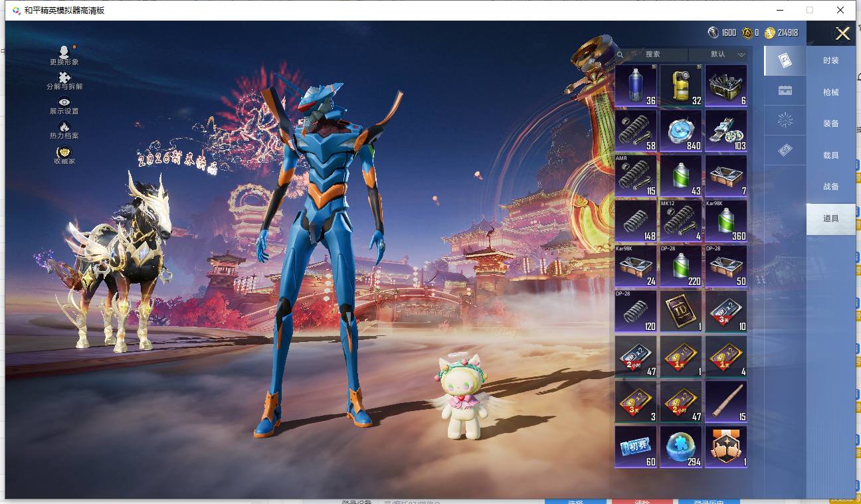861x504 pixels.
Task: Open 展示设置 eye display settings
Action: point(64,106)
